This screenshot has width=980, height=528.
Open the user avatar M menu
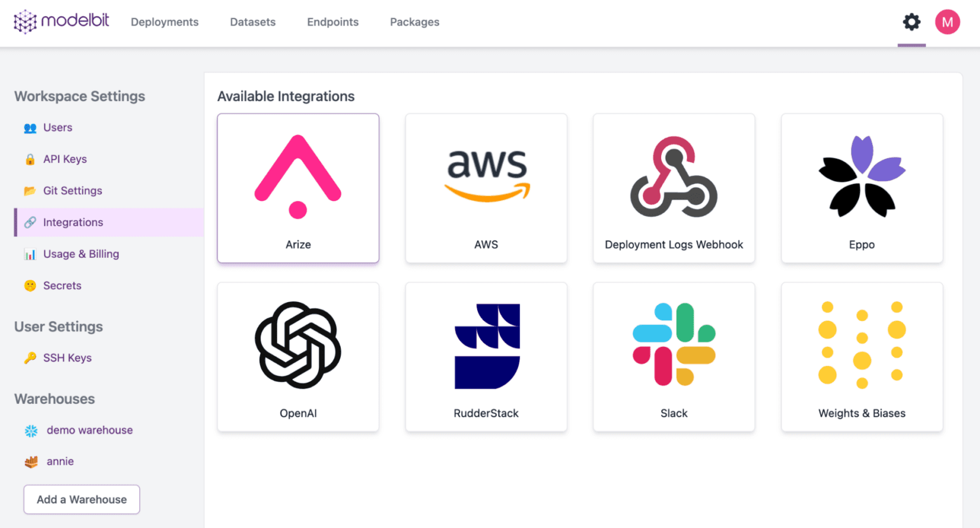948,22
